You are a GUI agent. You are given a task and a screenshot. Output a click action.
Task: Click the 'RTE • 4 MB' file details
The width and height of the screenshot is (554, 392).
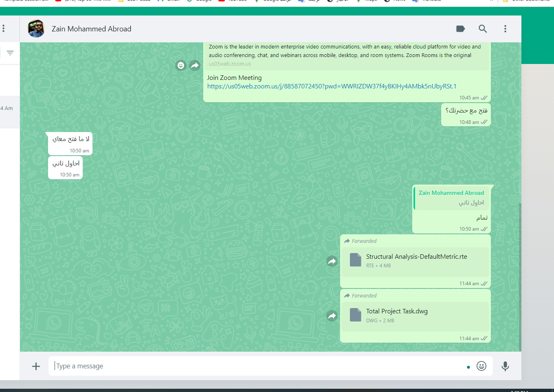378,266
